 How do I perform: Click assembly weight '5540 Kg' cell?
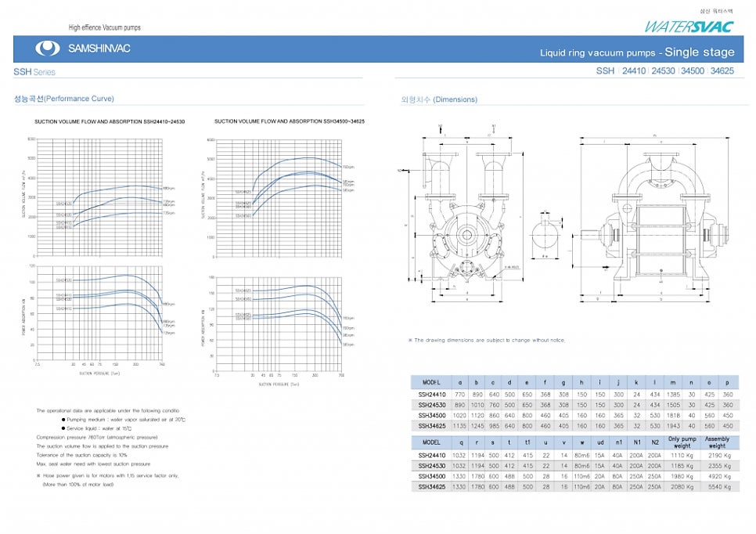(719, 487)
